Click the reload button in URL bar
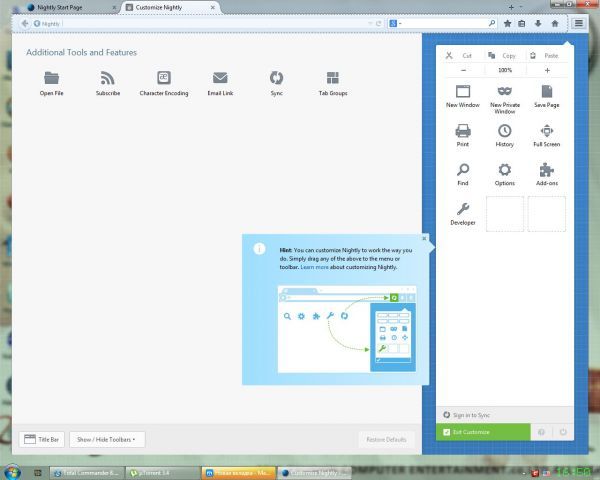Image resolution: width=600 pixels, height=480 pixels. coord(379,24)
